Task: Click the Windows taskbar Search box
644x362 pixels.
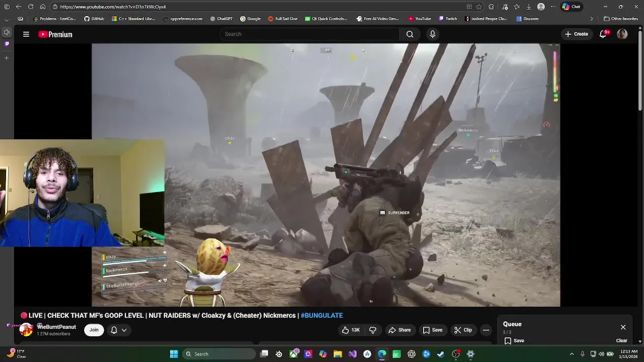Action: (x=219, y=354)
